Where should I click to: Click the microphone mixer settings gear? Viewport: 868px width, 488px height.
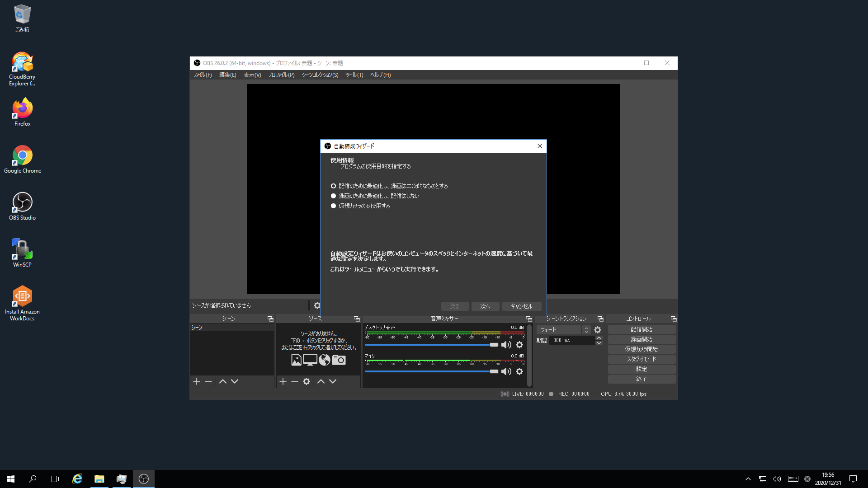(x=519, y=371)
